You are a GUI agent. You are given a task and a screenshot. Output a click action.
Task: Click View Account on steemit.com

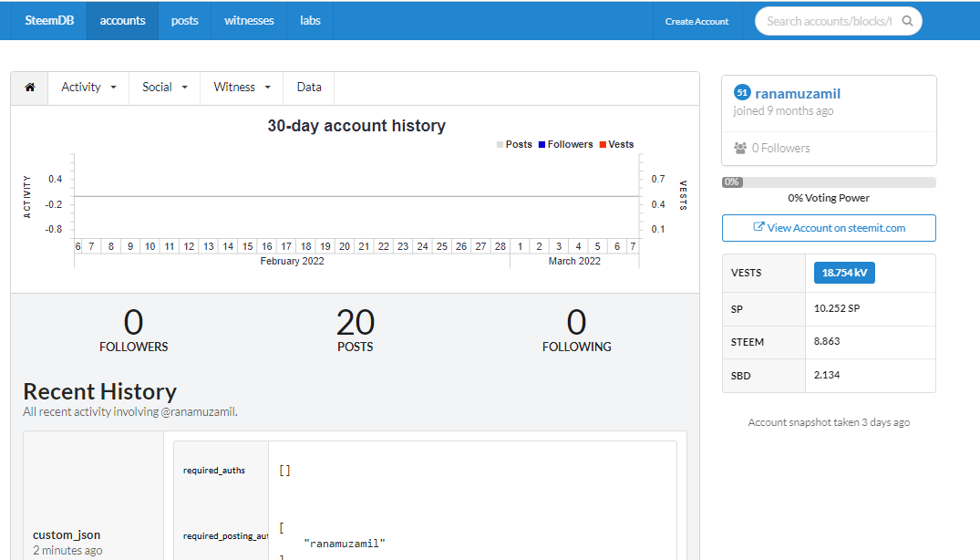tap(829, 228)
